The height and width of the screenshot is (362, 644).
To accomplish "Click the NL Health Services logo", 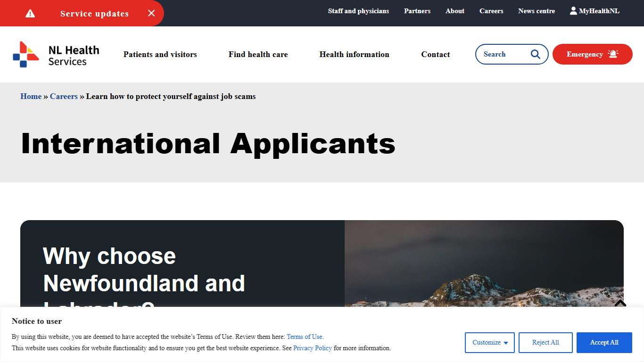I will click(x=56, y=55).
